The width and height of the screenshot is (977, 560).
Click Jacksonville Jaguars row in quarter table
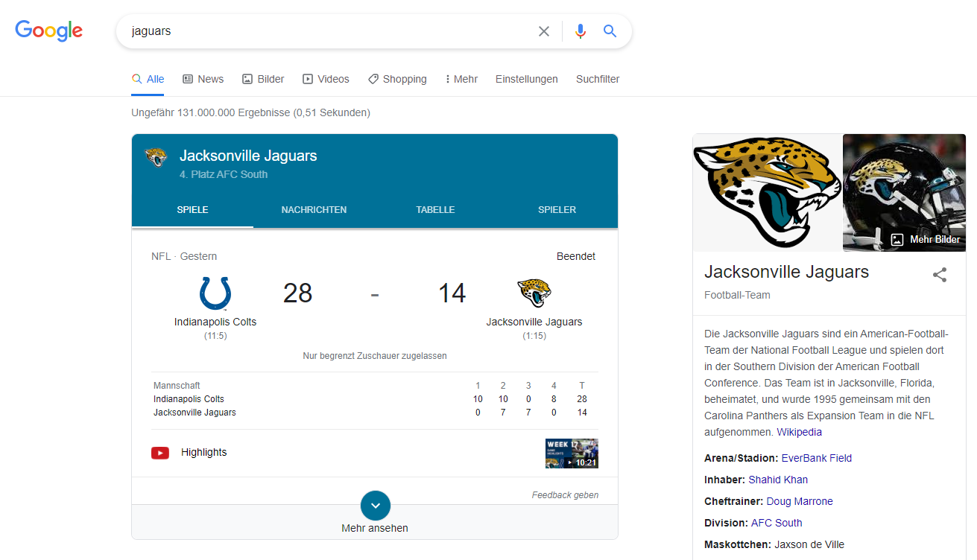(x=375, y=413)
